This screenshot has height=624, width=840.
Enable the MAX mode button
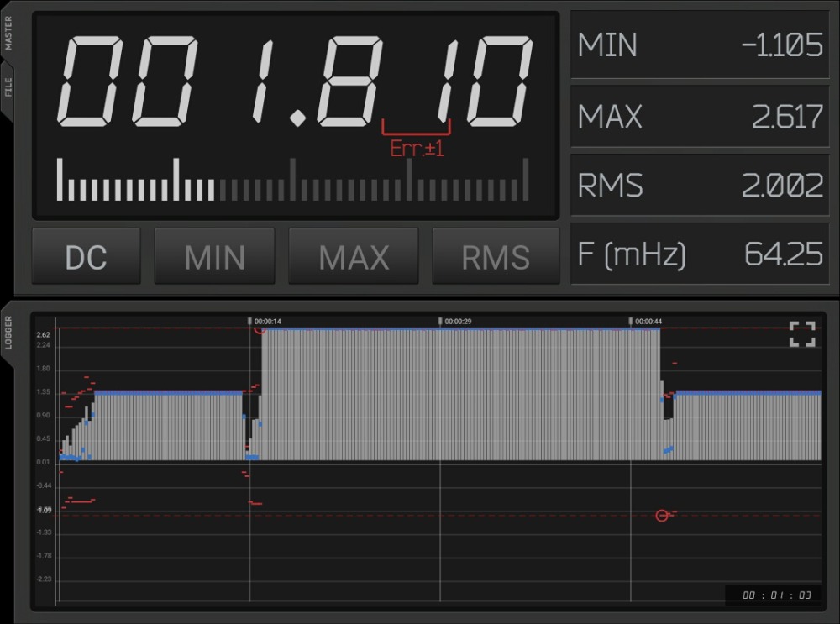pos(353,257)
